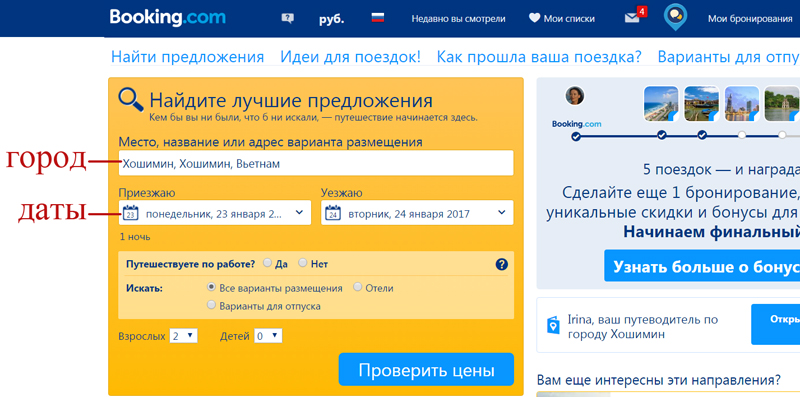Open the Приезжаю date dropdown
This screenshot has height=397, width=800.
(x=214, y=213)
